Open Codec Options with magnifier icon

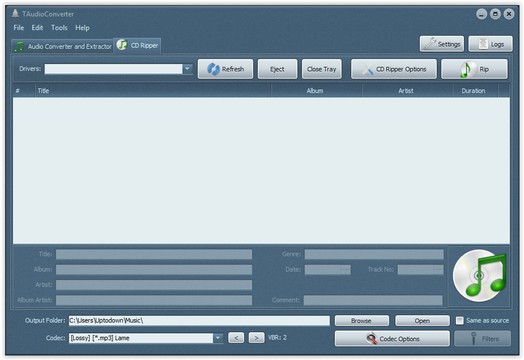tap(392, 339)
